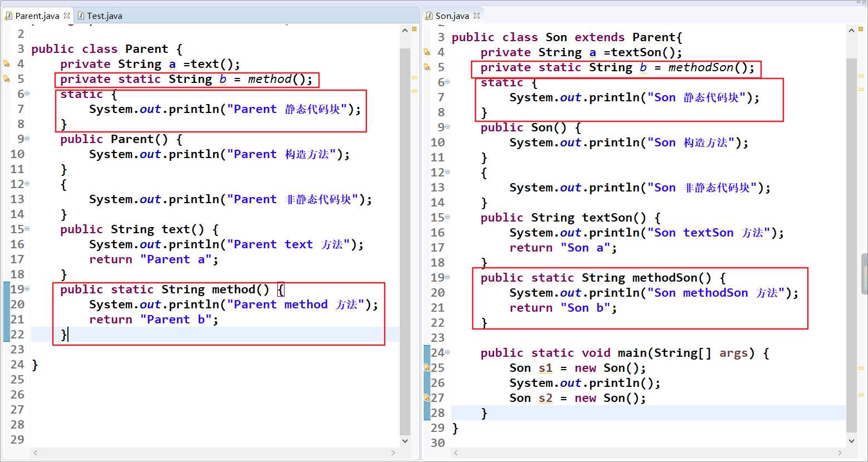868x462 pixels.
Task: Click the Java file icon on Son.java tab
Action: click(429, 16)
